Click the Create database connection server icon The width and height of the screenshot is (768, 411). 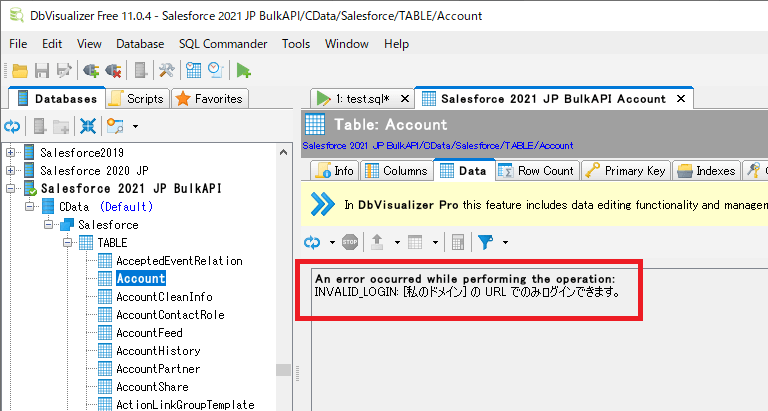(141, 71)
